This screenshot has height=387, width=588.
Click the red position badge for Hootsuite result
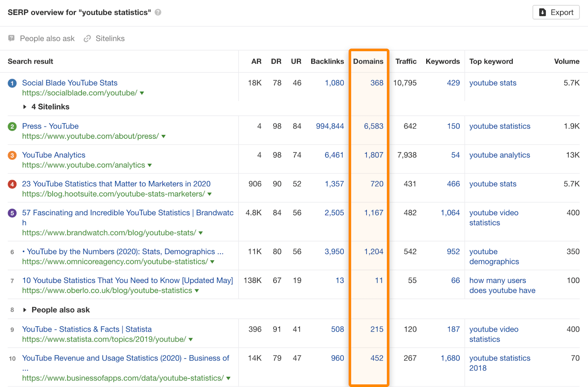coord(12,184)
